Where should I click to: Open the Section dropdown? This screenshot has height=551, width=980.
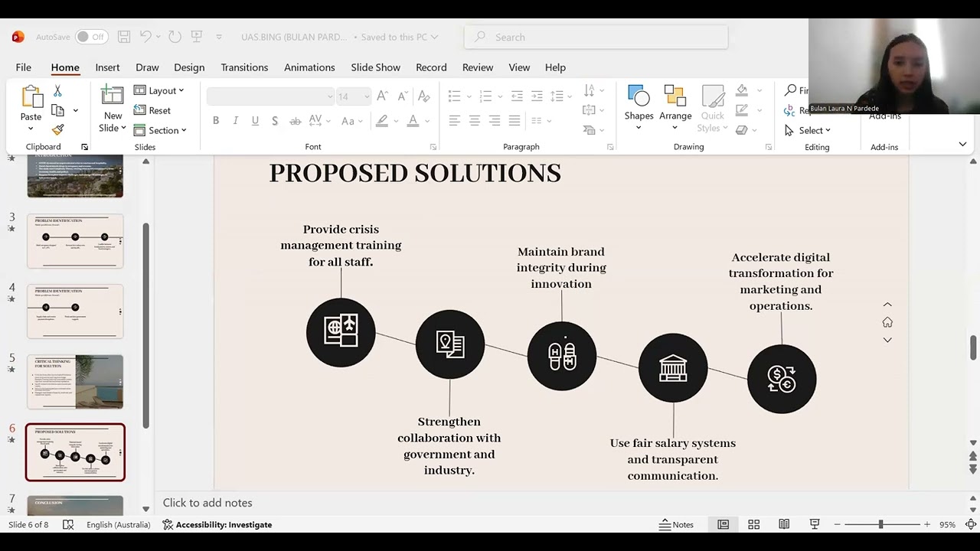coord(160,130)
